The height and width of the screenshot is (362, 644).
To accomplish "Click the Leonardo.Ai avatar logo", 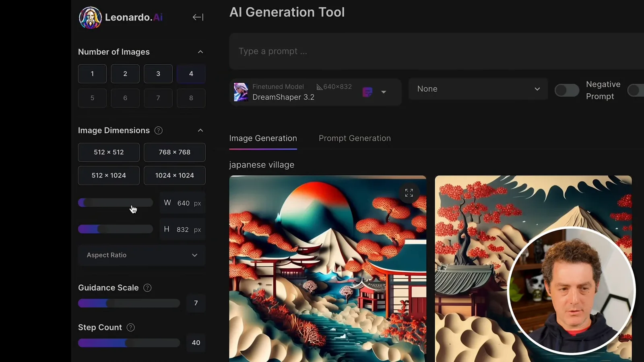I will [x=90, y=18].
